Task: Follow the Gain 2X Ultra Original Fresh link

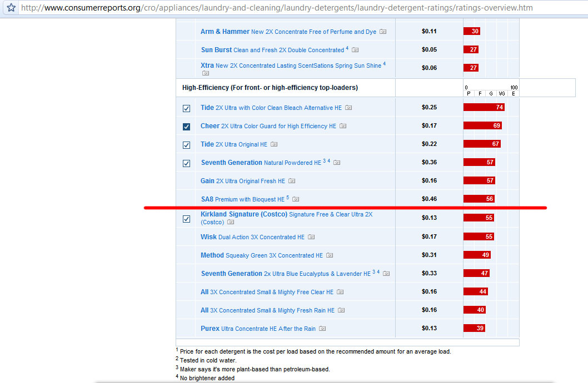Action: [243, 181]
